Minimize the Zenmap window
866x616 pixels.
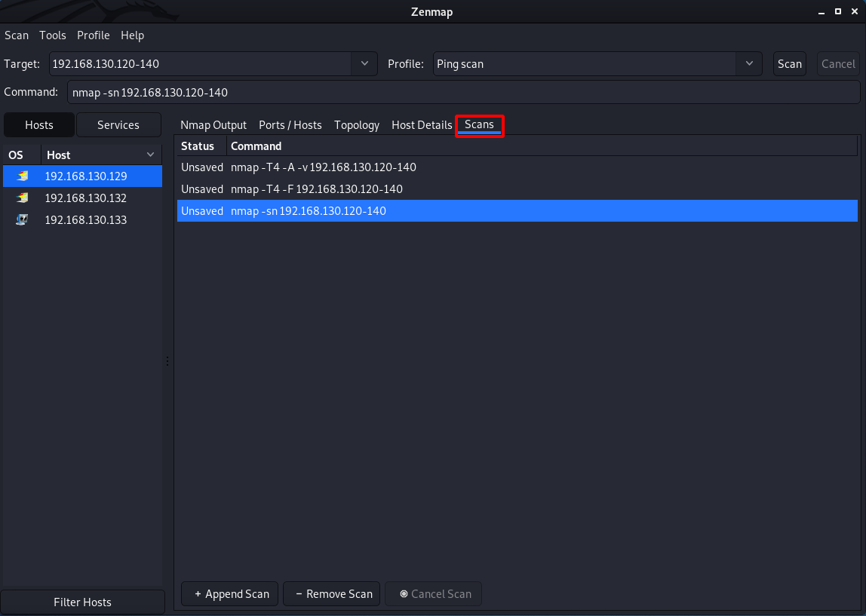(x=821, y=11)
